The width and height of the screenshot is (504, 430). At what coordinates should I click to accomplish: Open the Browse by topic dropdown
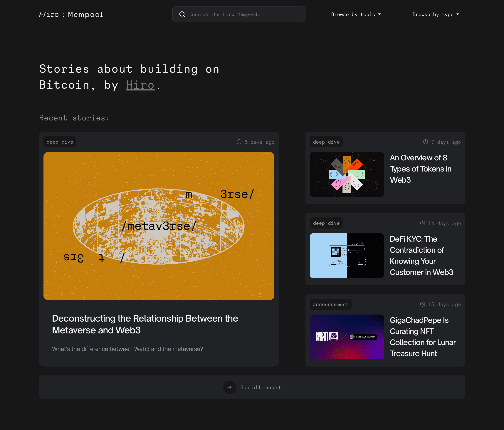(356, 14)
